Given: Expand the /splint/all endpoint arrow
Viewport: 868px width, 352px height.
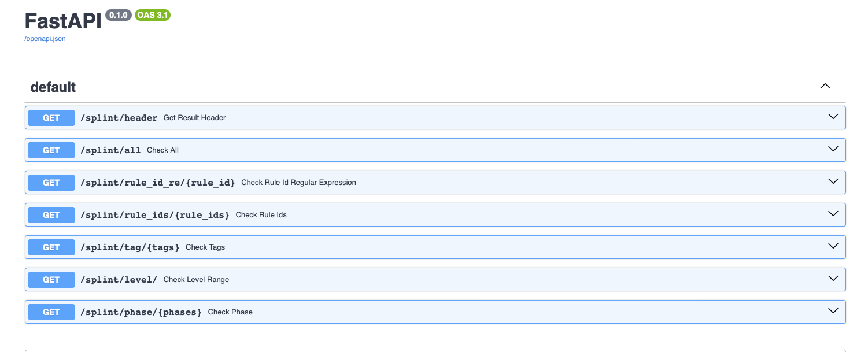Looking at the screenshot, I should (x=833, y=149).
